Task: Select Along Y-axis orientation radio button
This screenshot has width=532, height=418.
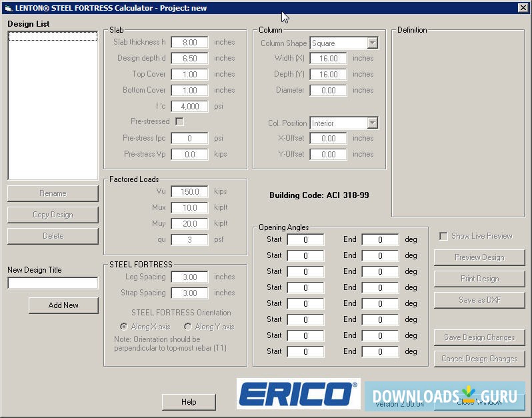Action: tap(187, 327)
